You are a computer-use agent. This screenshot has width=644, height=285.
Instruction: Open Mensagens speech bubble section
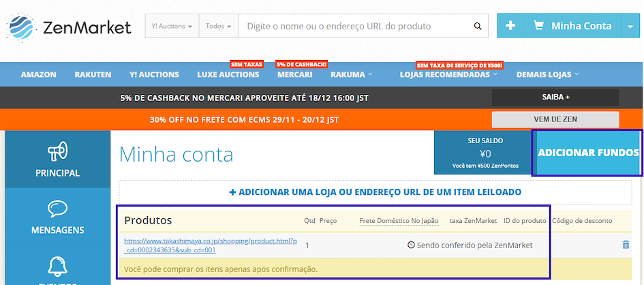pos(57,217)
